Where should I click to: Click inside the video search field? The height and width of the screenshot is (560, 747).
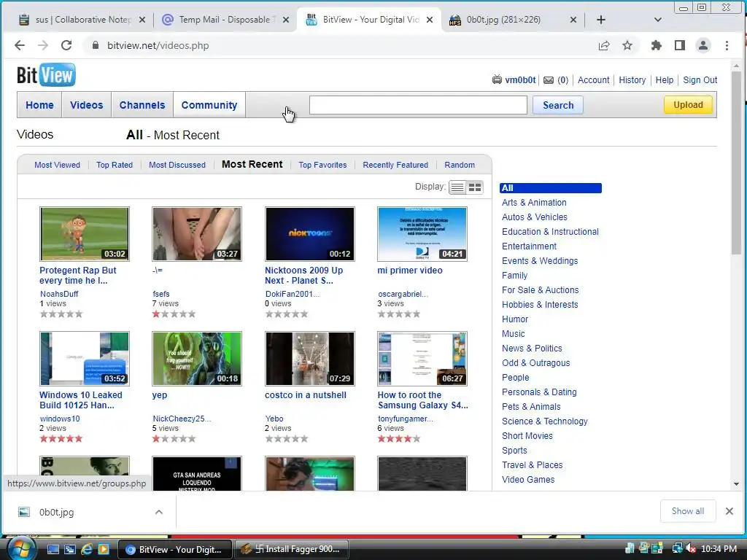418,105
